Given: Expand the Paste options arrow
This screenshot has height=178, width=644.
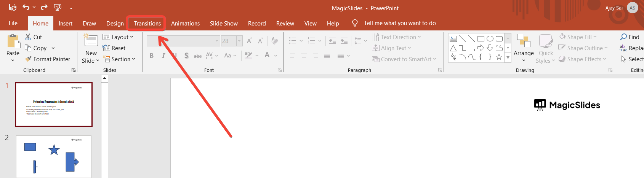Looking at the screenshot, I should (13, 60).
